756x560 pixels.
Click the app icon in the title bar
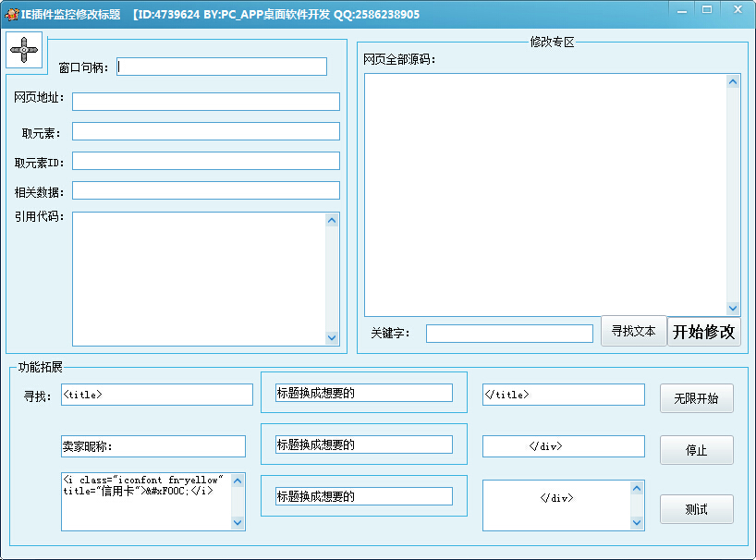coord(12,14)
